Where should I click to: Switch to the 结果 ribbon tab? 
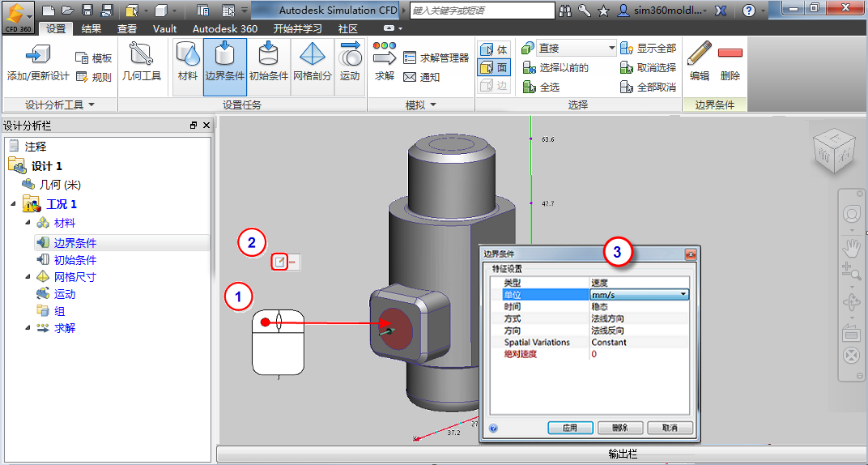[x=91, y=29]
